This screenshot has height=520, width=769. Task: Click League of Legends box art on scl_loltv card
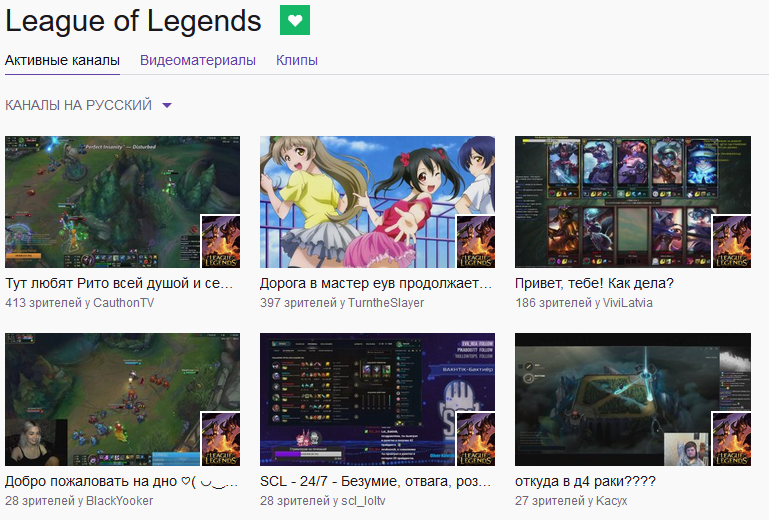point(476,439)
